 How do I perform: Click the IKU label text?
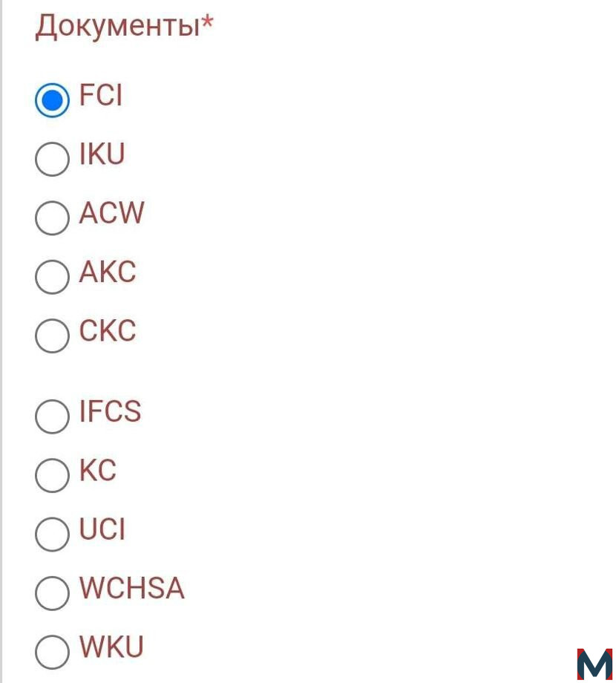(x=102, y=154)
